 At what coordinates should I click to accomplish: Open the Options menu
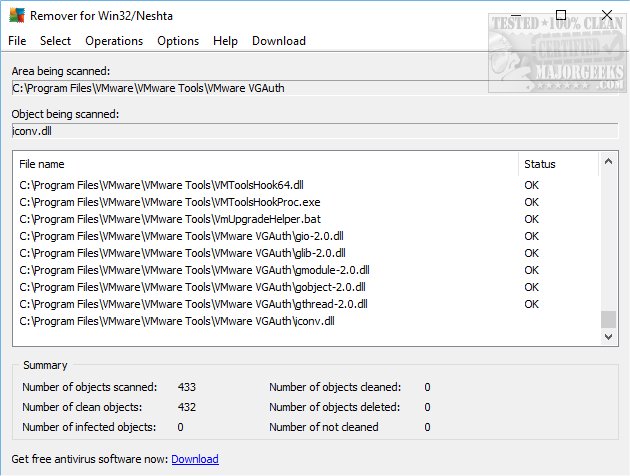click(178, 41)
